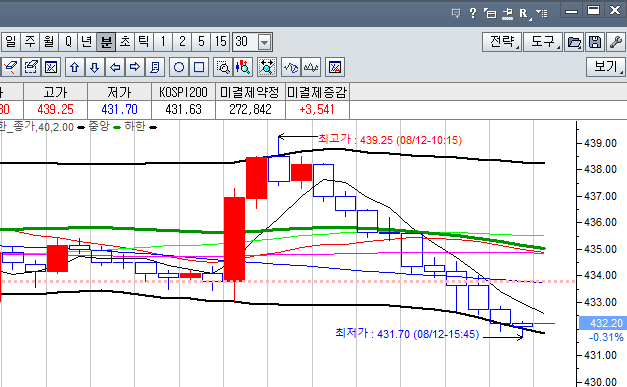Switch chart period to 틱 (tick)
Viewport: 627px width, 387px height.
click(144, 42)
